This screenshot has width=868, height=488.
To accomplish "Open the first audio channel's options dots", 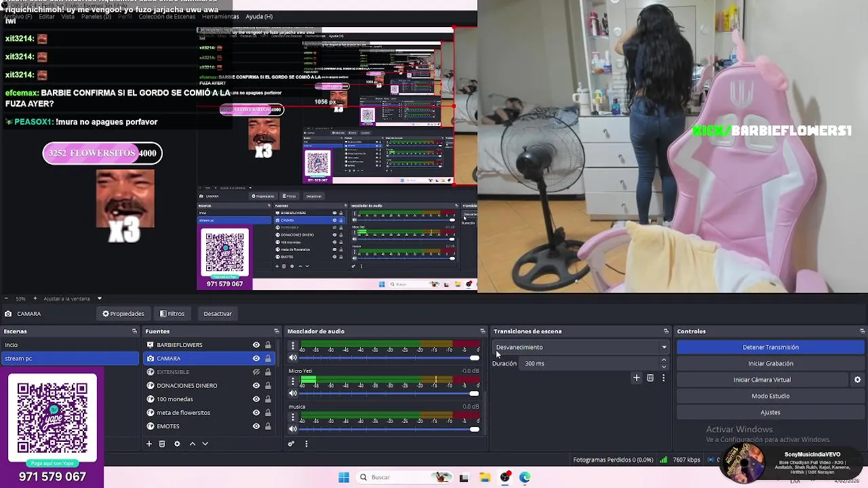I will tap(292, 346).
